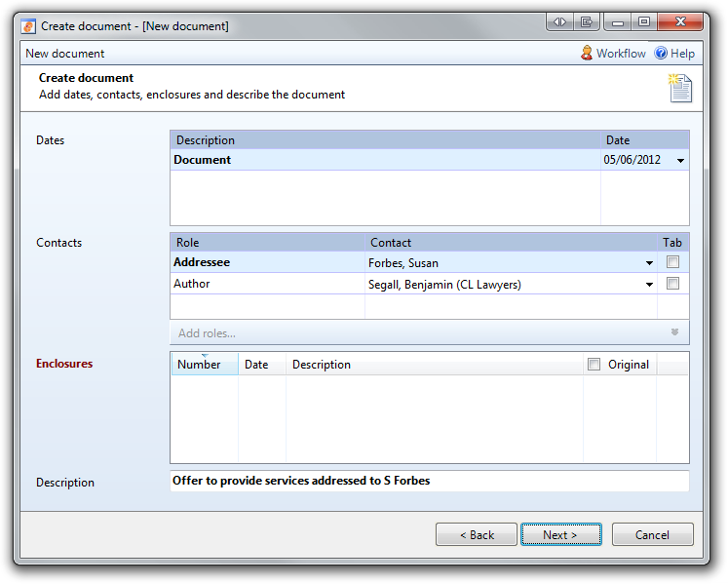Click the blue Help question icon
Image resolution: width=728 pixels, height=584 pixels.
[x=661, y=53]
